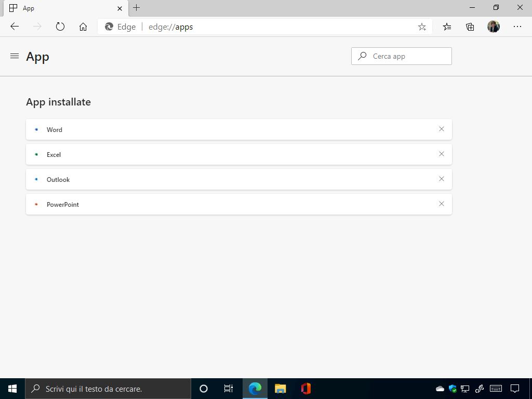Click the Edge taskbar icon
Screen dimensions: 532x399
[255, 389]
